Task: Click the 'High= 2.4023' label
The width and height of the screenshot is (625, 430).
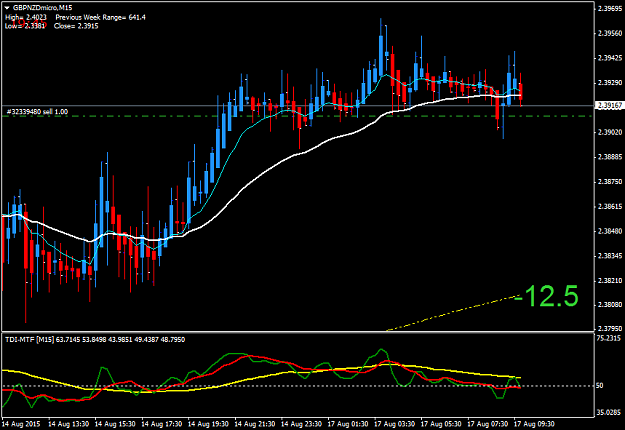Action: (x=26, y=17)
